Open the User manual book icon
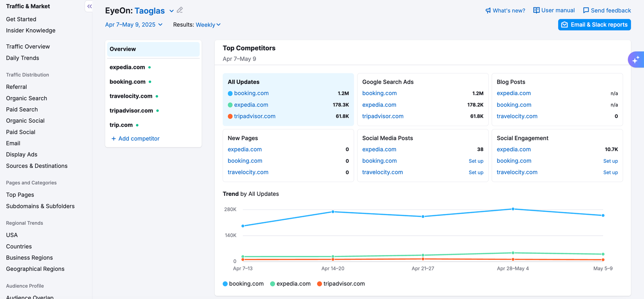This screenshot has width=644, height=299. 536,10
